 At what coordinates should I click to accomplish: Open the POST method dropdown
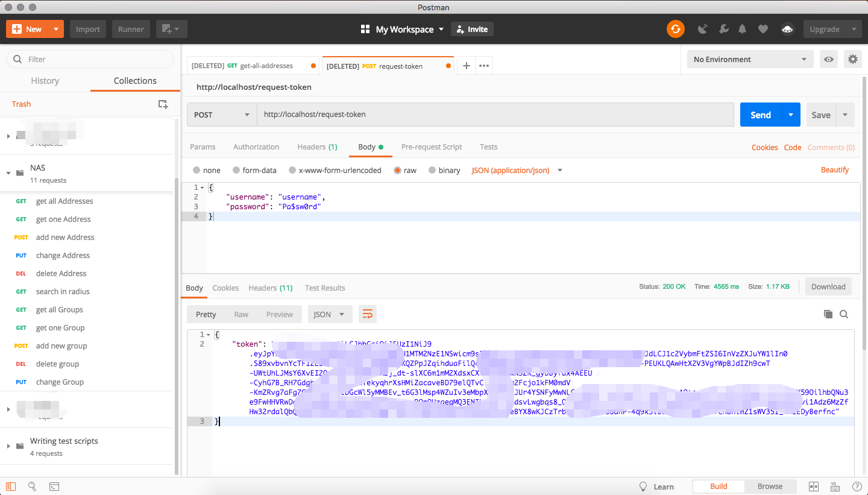coord(222,115)
